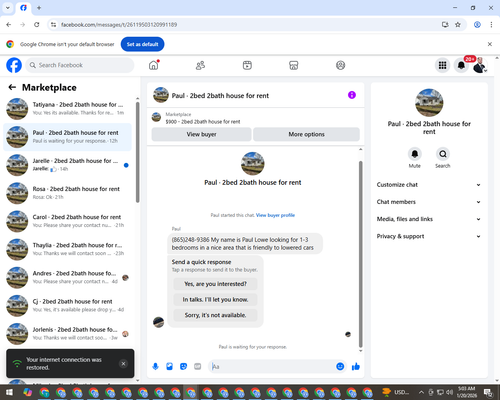Open the Marketplace storefront icon in top navigation
The width and height of the screenshot is (500, 400).
point(293,65)
